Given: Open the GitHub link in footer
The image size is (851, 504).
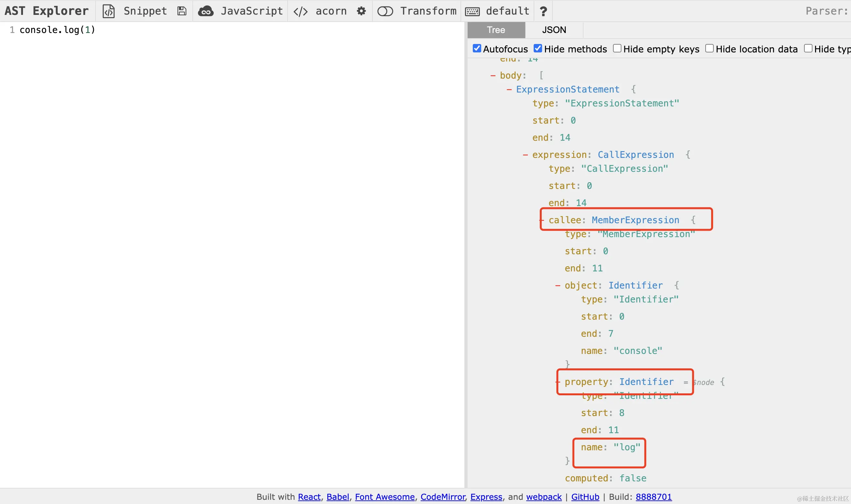Looking at the screenshot, I should pos(585,497).
